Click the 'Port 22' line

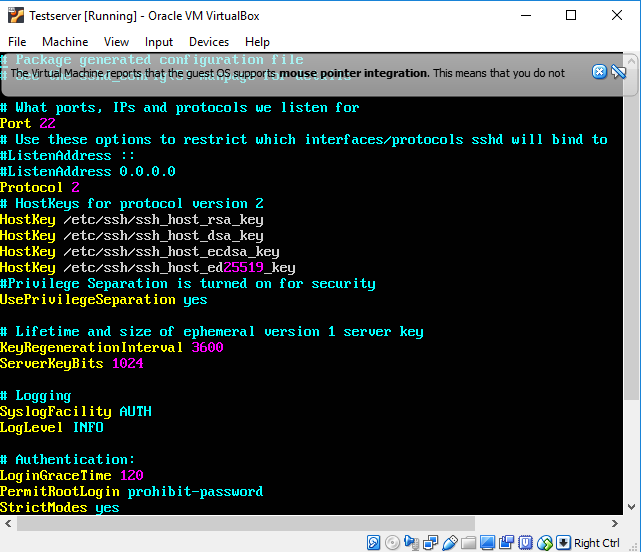pyautogui.click(x=28, y=123)
